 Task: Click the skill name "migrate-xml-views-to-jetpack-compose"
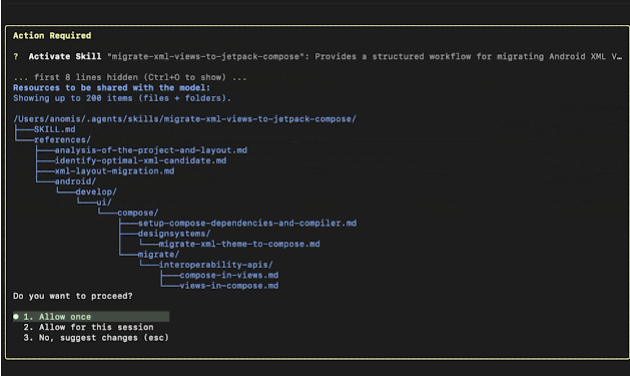[x=206, y=56]
